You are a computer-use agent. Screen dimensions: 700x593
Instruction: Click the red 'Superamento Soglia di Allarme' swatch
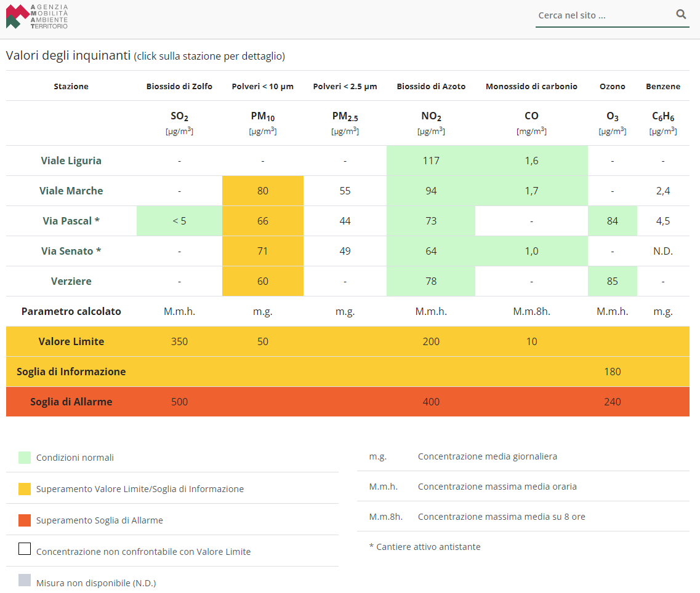click(25, 520)
